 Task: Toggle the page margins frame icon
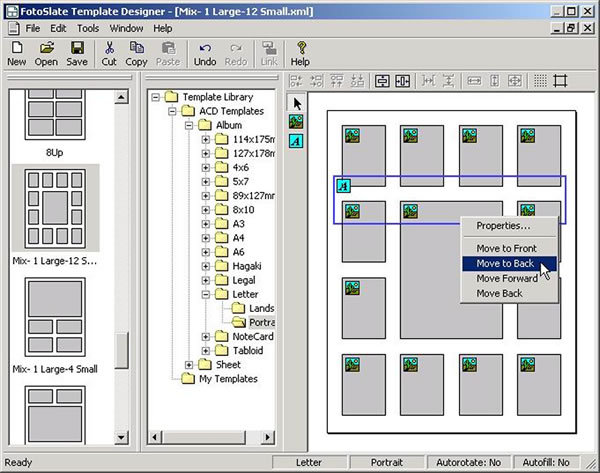click(x=560, y=81)
